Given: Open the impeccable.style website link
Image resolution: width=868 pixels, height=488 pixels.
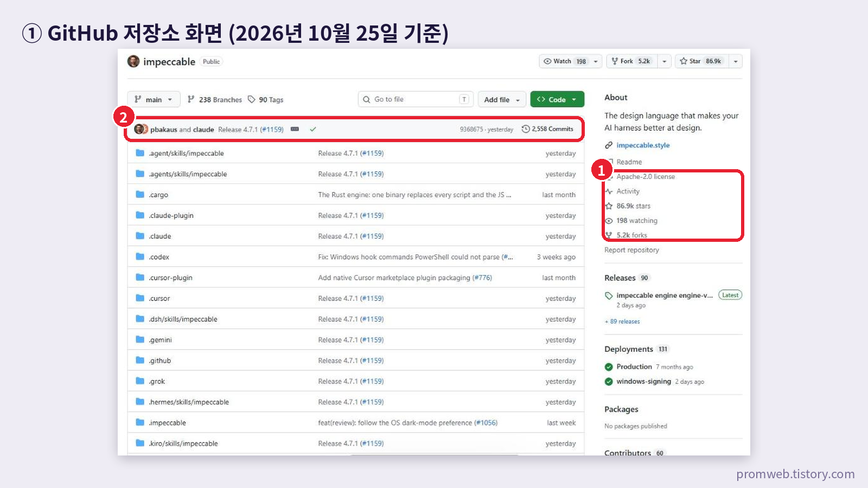Looking at the screenshot, I should point(643,145).
